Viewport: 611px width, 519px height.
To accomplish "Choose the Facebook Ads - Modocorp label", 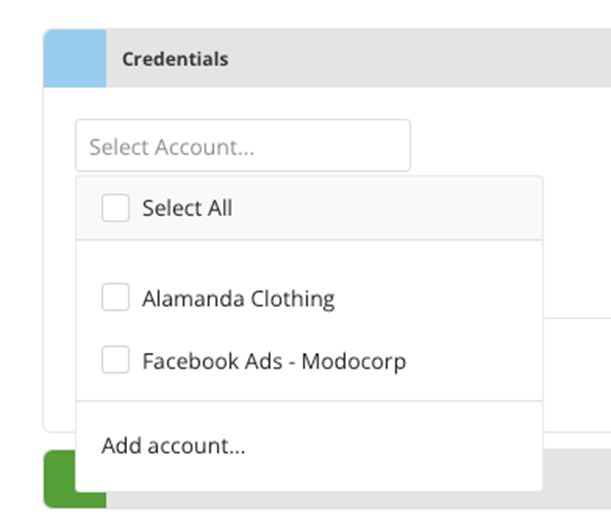I will 274,361.
